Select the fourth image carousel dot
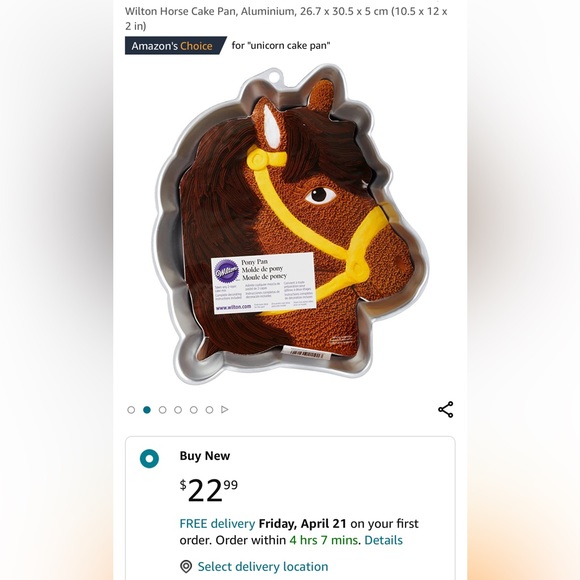The height and width of the screenshot is (580, 580). coord(178,410)
